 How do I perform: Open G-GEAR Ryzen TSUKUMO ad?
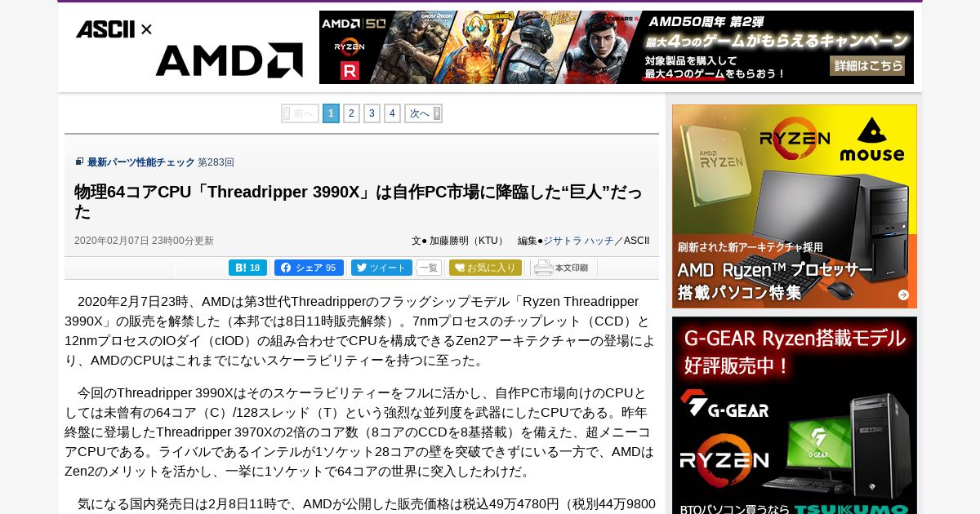[795, 415]
